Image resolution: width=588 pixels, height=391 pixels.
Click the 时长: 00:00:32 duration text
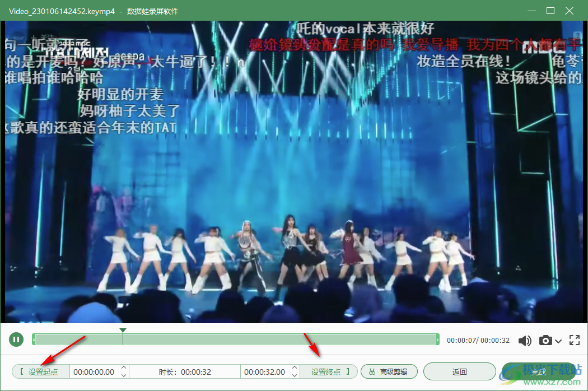click(185, 372)
